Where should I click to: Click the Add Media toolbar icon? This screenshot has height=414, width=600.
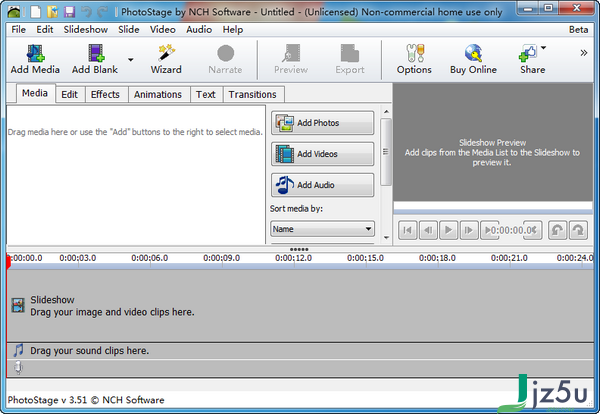[x=35, y=53]
